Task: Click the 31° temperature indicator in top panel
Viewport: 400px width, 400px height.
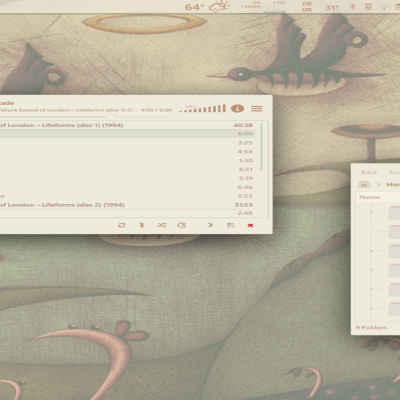Action: point(332,7)
